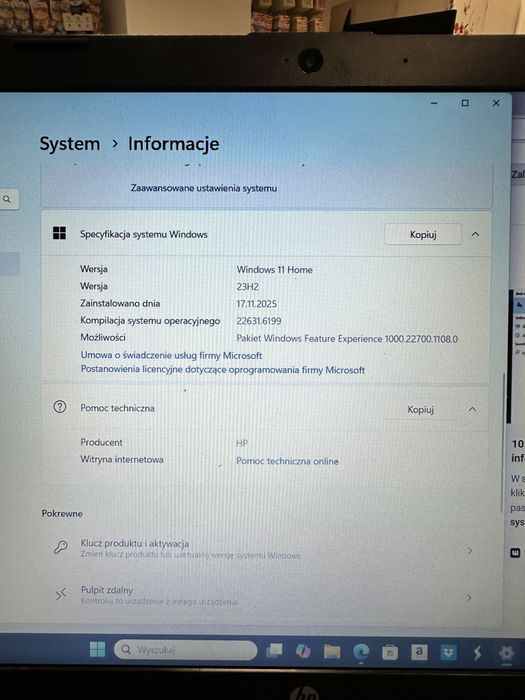Collapse the Pomoc techniczna section
The height and width of the screenshot is (700, 525).
click(x=472, y=409)
